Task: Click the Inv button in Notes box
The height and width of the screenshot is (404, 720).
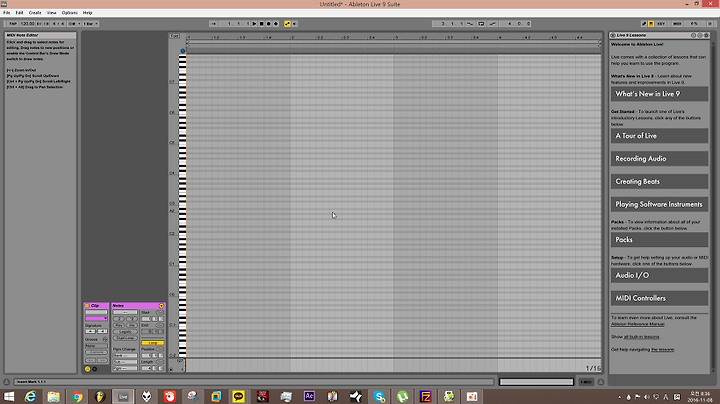Action: pyautogui.click(x=132, y=325)
